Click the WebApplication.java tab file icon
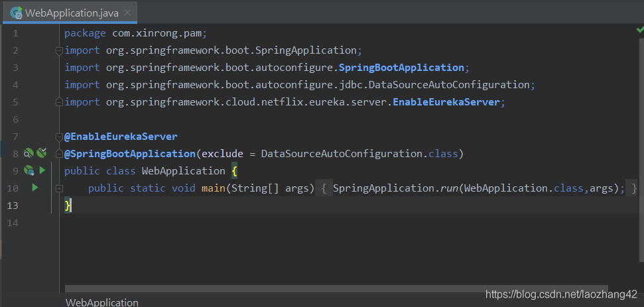644x307 pixels. pos(16,13)
